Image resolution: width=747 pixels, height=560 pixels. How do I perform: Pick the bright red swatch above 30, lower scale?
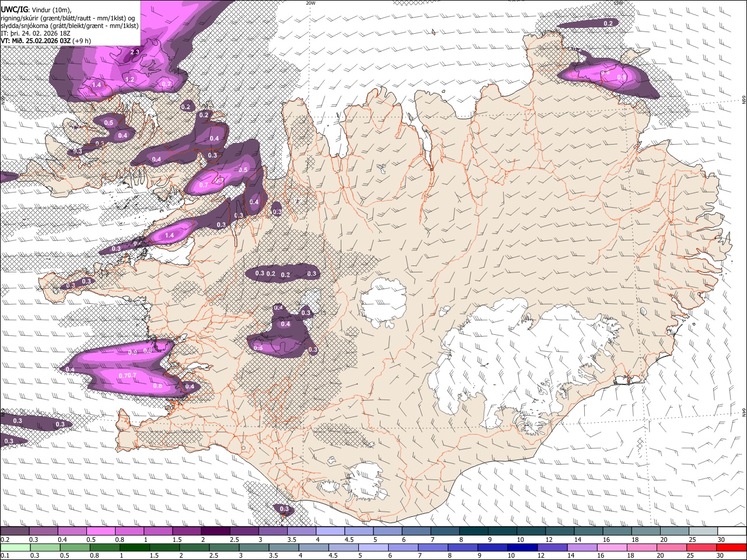pyautogui.click(x=732, y=548)
